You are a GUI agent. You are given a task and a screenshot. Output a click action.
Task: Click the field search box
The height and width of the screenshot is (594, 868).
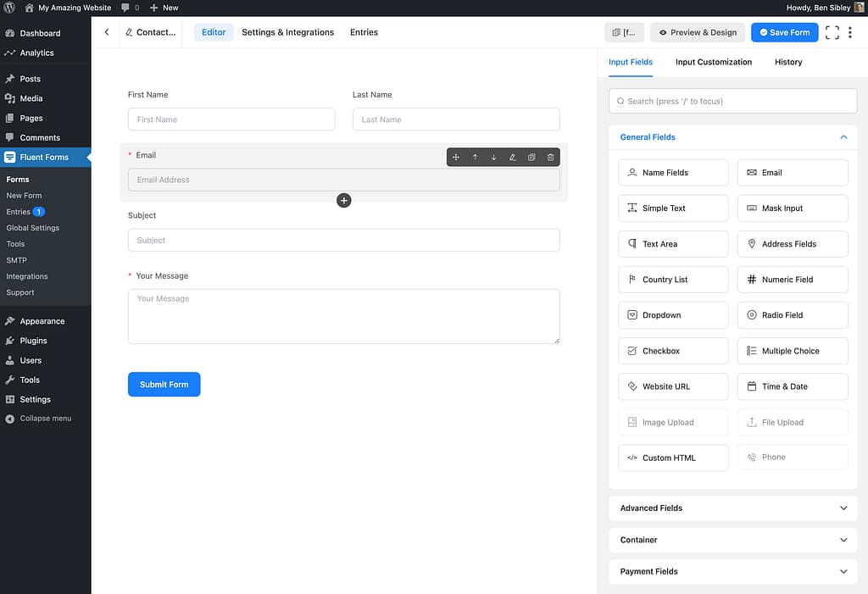732,100
